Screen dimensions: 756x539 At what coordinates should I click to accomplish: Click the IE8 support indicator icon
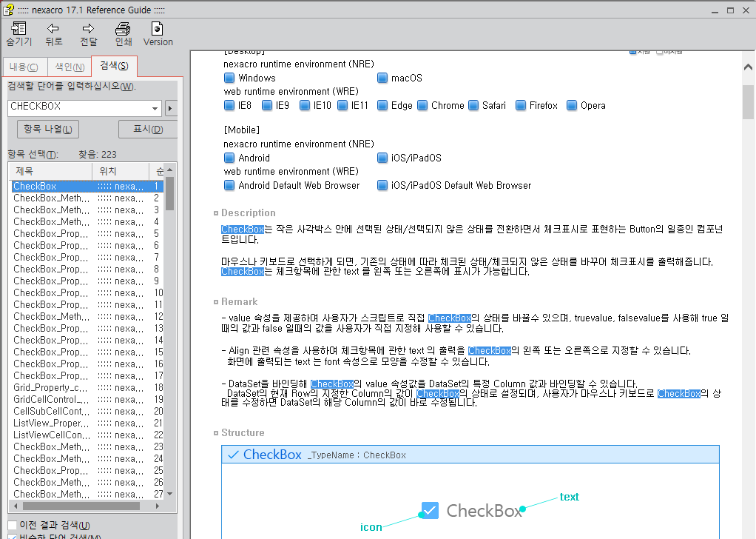(229, 105)
